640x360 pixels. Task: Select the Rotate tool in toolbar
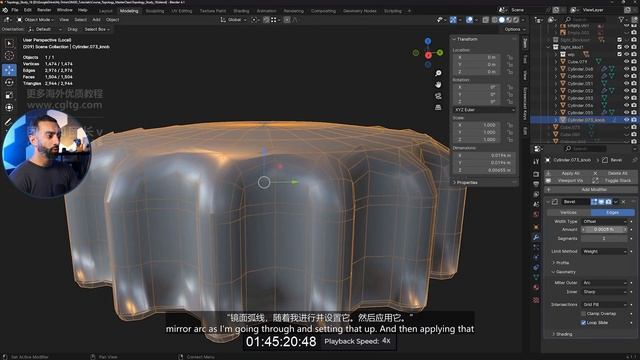coord(9,82)
